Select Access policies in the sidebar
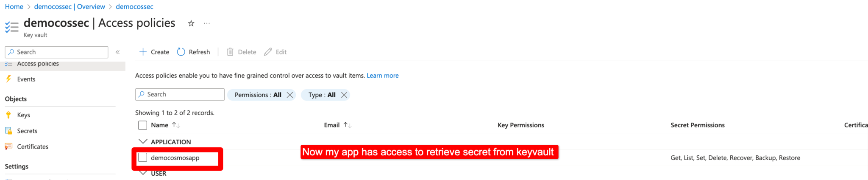The width and height of the screenshot is (868, 180). coord(38,64)
